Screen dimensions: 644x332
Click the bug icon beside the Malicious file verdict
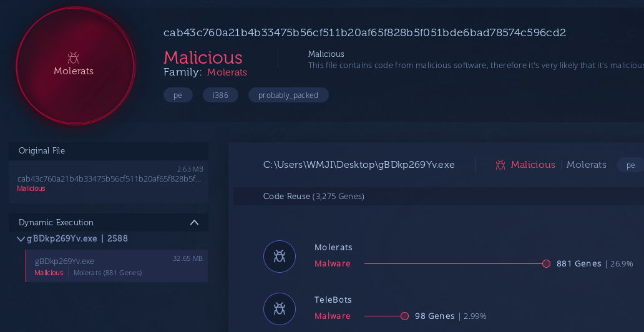pos(500,165)
